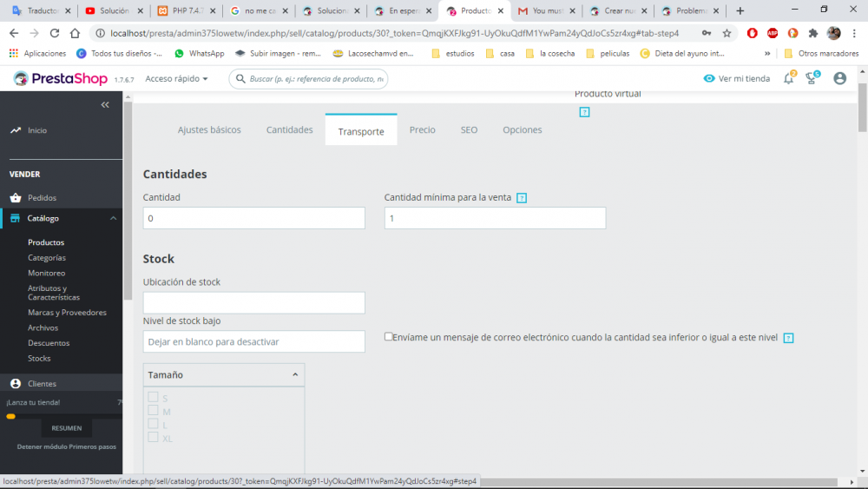Reload the page with browser refresh icon

tap(54, 33)
